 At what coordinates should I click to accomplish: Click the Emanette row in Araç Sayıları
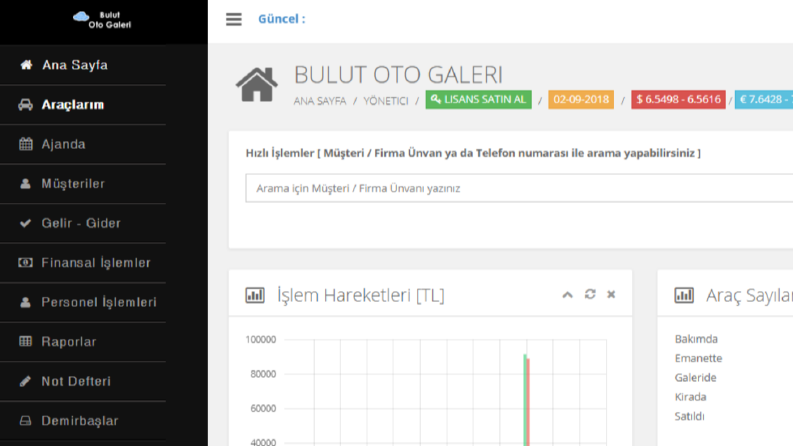click(698, 358)
